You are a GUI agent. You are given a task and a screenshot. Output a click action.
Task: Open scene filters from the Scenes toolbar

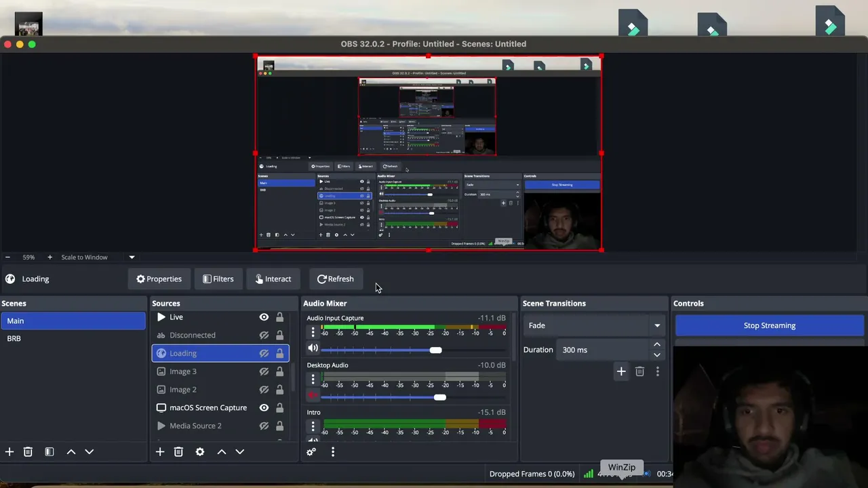pyautogui.click(x=50, y=452)
